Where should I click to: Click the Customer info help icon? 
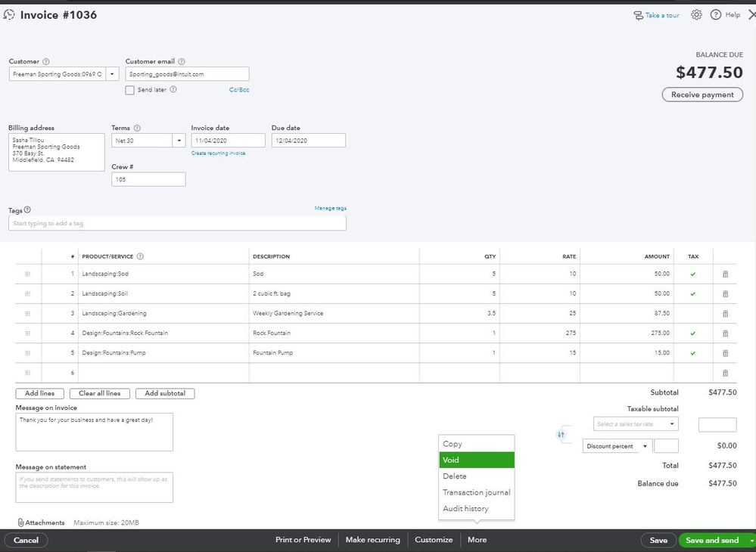(46, 62)
